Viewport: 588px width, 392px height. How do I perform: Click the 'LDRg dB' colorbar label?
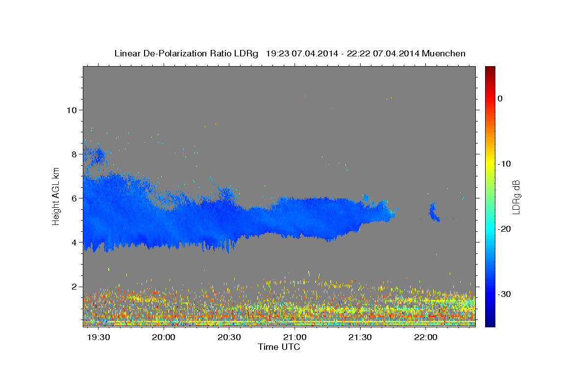pos(515,196)
